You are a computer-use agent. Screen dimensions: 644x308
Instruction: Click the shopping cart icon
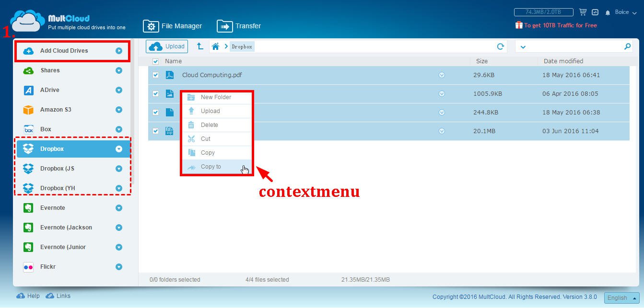(x=583, y=12)
